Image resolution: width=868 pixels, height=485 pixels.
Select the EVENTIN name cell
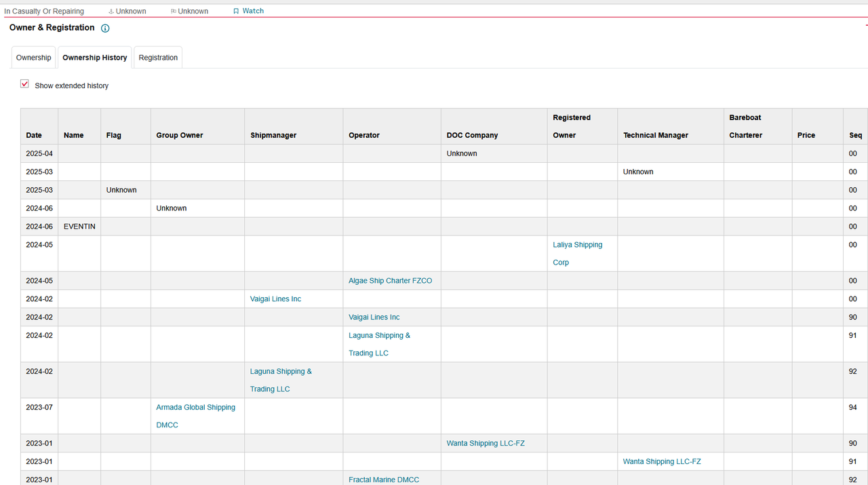tap(79, 227)
